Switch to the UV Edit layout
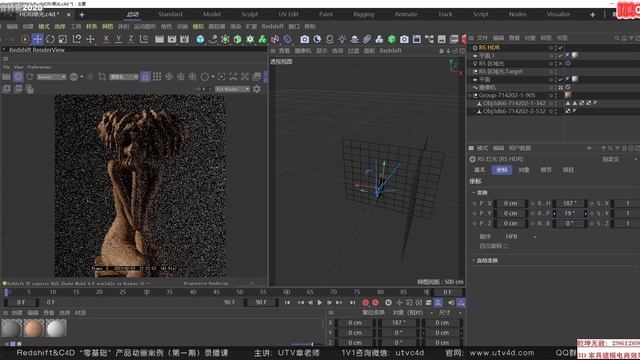The width and height of the screenshot is (640, 360). coord(288,14)
